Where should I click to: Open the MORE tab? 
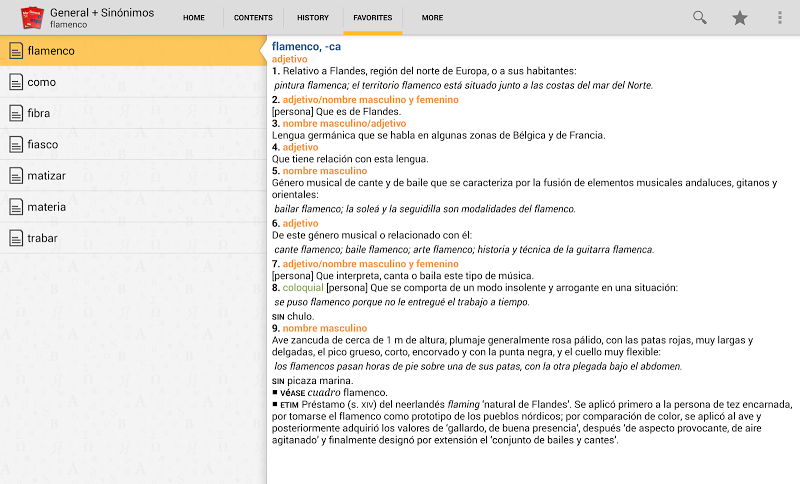coord(432,17)
